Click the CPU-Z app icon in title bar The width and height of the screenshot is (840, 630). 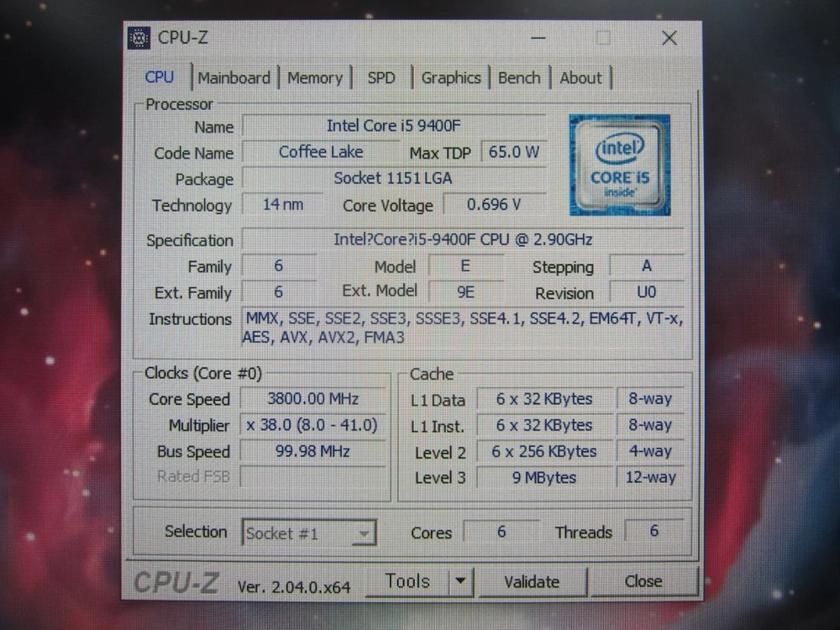point(139,38)
